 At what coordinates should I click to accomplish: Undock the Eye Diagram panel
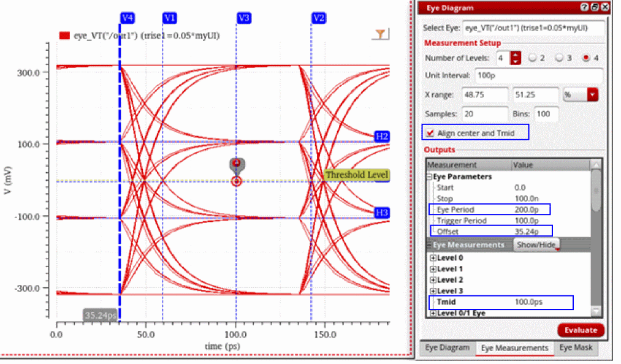click(595, 7)
